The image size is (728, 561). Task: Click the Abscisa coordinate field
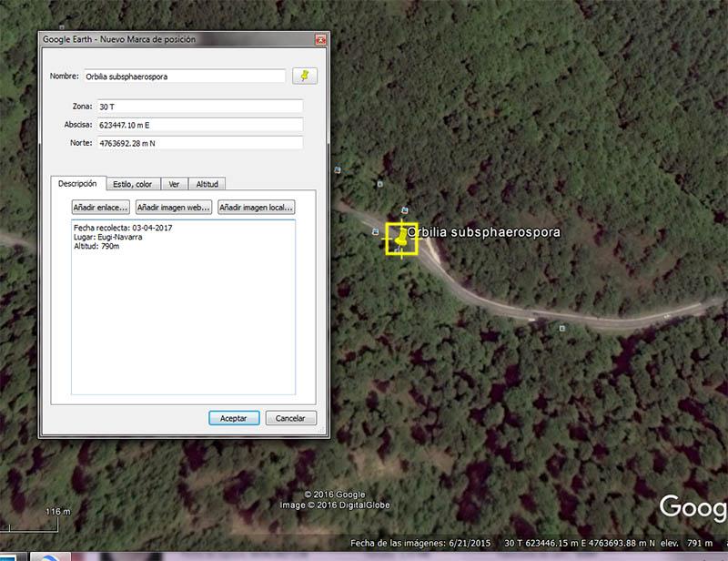coord(199,125)
